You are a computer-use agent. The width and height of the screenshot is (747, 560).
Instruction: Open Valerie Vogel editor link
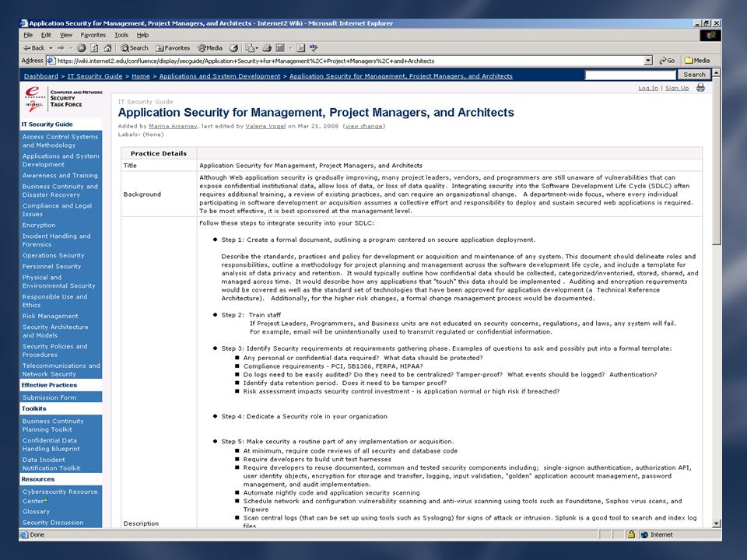pyautogui.click(x=265, y=126)
